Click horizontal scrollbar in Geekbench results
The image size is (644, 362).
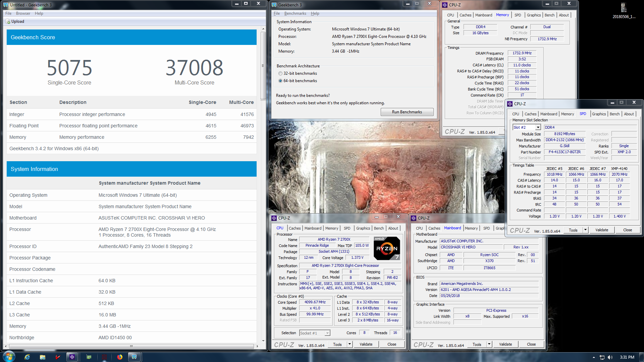[x=131, y=346]
